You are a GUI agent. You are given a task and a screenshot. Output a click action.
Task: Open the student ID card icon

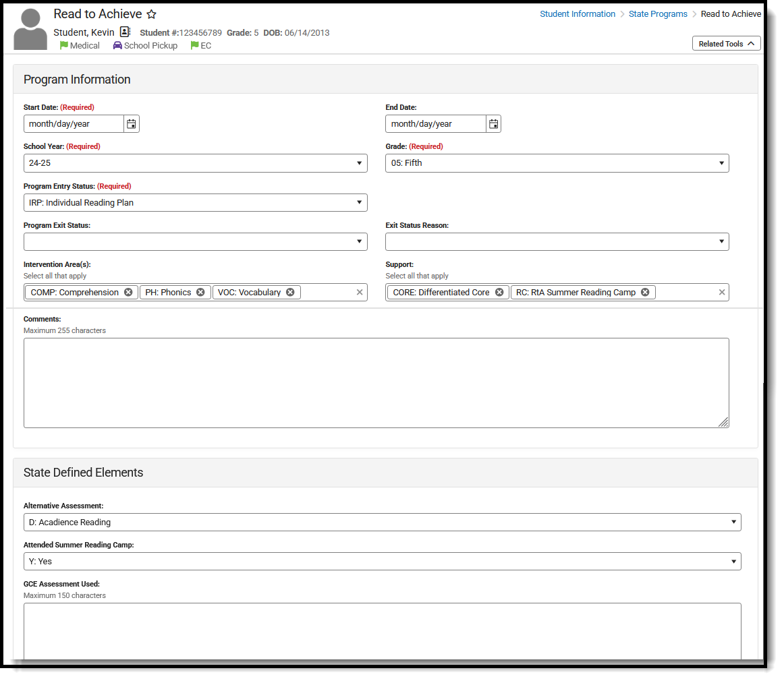[125, 32]
